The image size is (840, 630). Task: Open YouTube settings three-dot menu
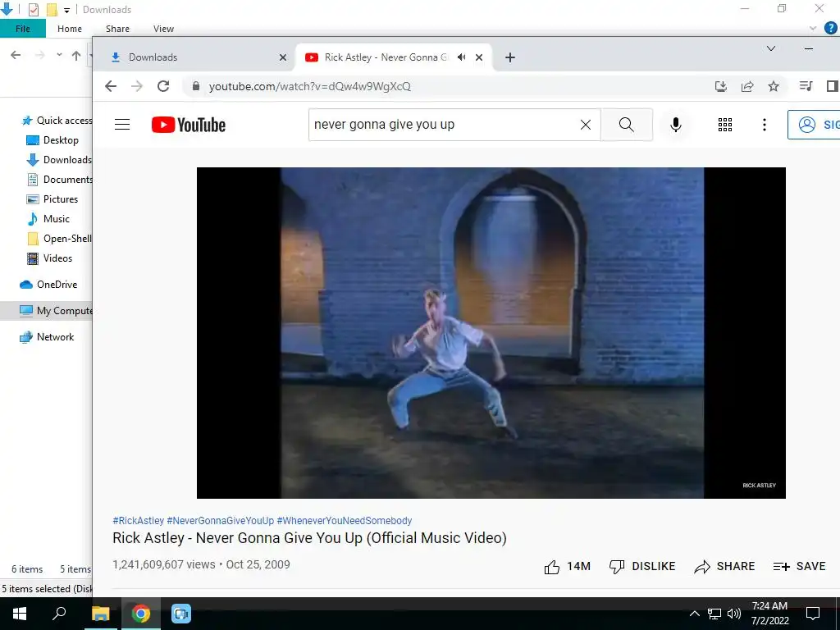coord(765,125)
